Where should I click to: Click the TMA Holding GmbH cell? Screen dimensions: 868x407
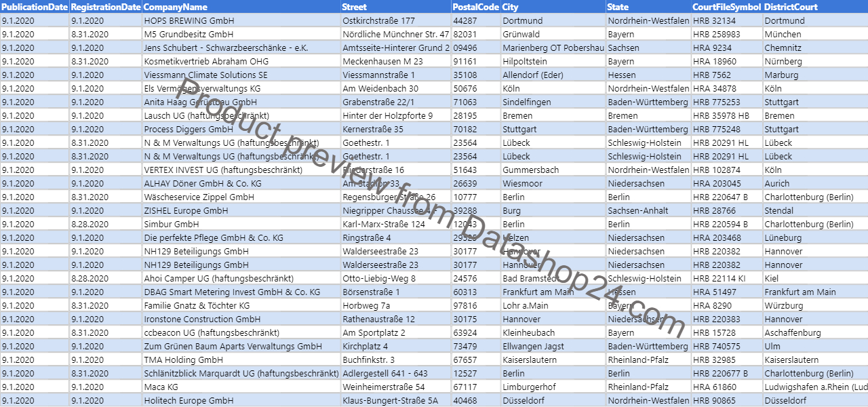pyautogui.click(x=241, y=360)
